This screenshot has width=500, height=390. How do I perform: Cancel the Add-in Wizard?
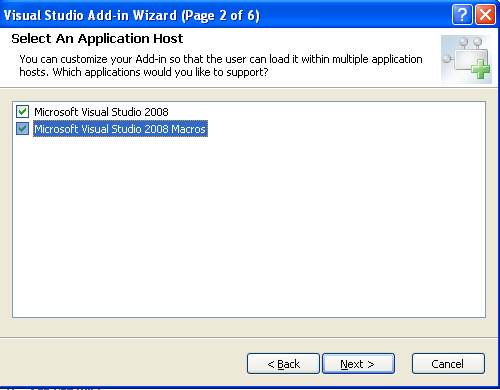click(448, 364)
